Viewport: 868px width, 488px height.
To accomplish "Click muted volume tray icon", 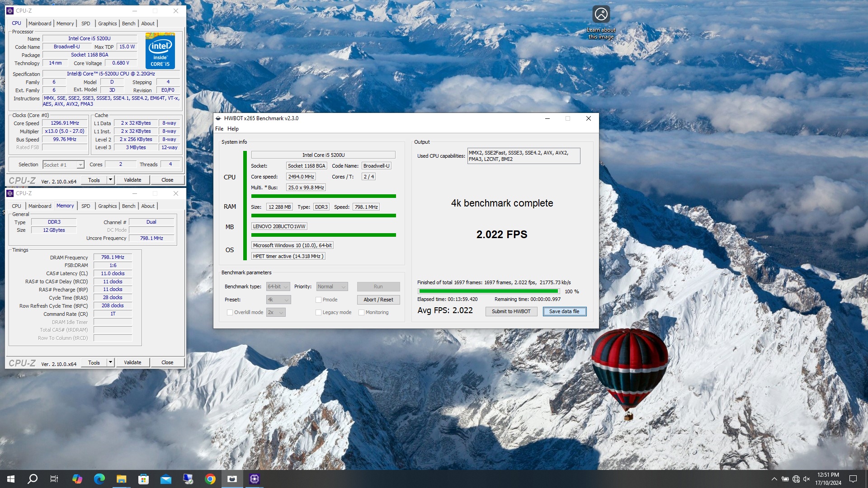I will coord(807,479).
